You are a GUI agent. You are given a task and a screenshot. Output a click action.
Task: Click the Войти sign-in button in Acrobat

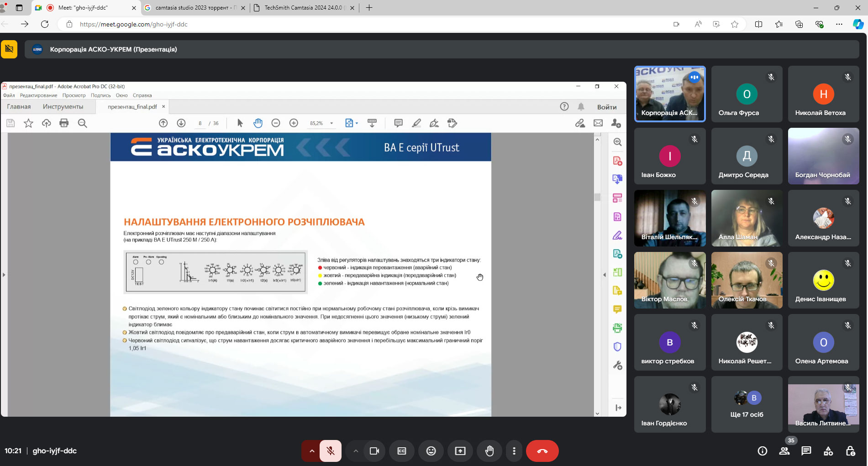coord(607,107)
